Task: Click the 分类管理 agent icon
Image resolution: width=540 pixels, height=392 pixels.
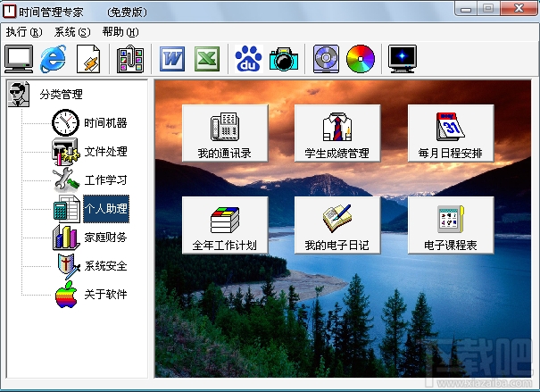Action: (19, 94)
